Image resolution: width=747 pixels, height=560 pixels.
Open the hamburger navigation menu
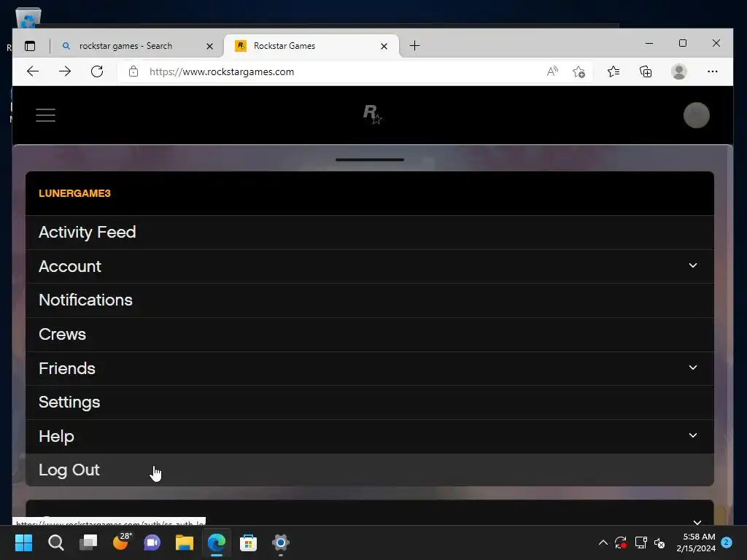[x=46, y=115]
